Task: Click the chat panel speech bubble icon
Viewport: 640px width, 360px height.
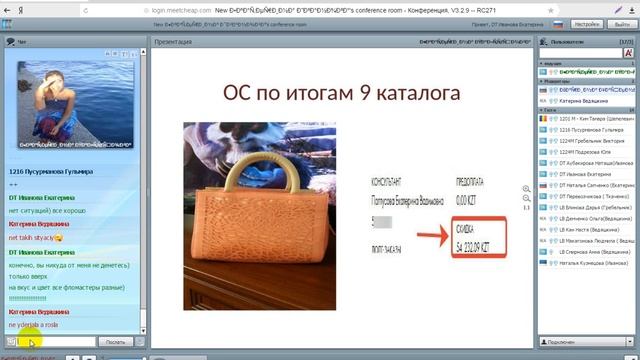Action: tap(11, 41)
